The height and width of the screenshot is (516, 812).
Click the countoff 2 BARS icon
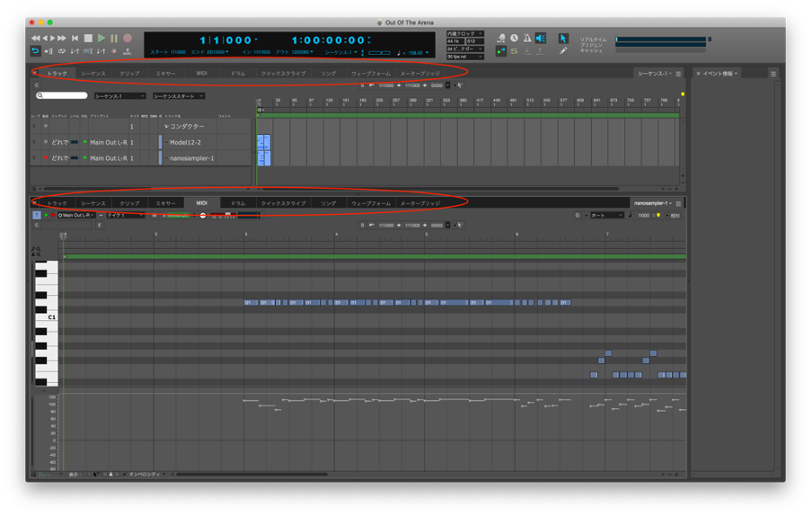(x=127, y=51)
